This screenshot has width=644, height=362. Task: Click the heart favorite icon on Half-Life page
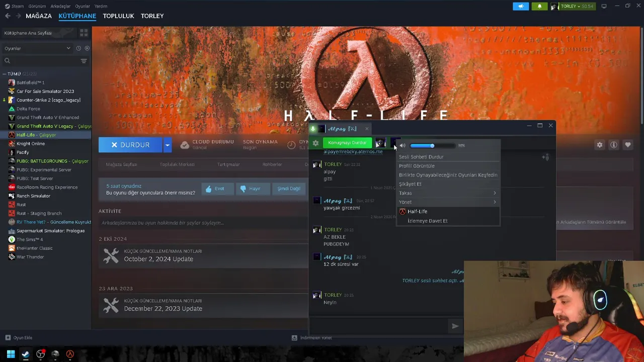(628, 145)
